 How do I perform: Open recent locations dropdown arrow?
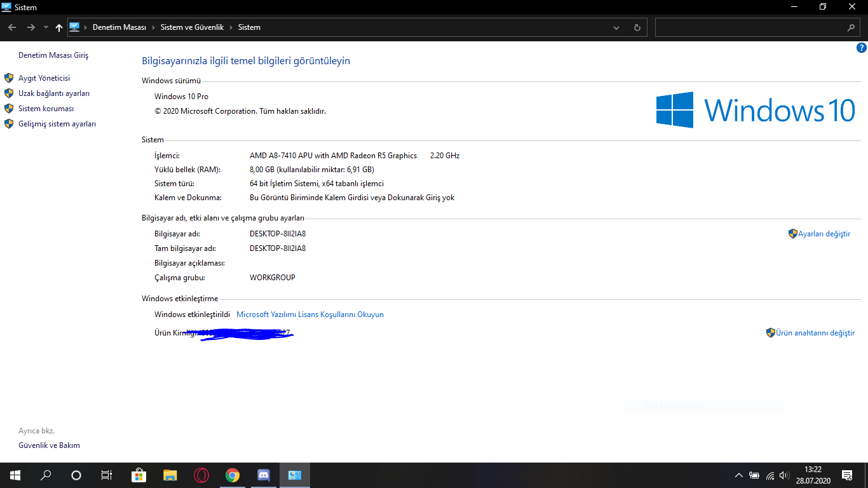coord(46,27)
